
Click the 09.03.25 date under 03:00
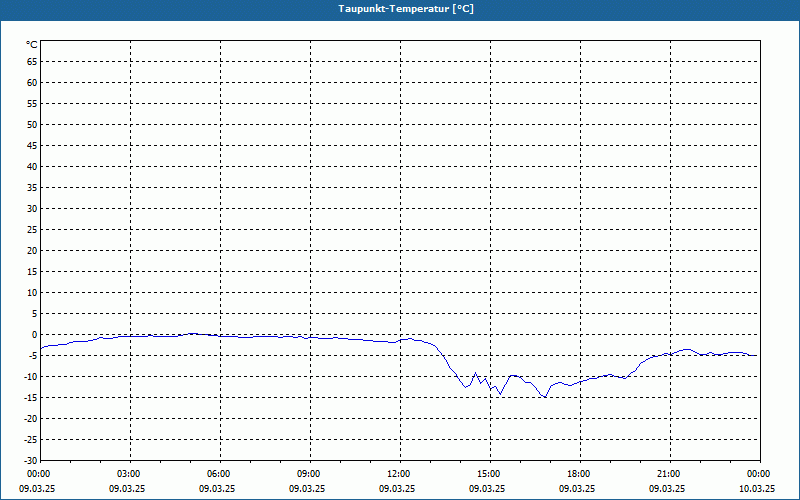[127, 489]
